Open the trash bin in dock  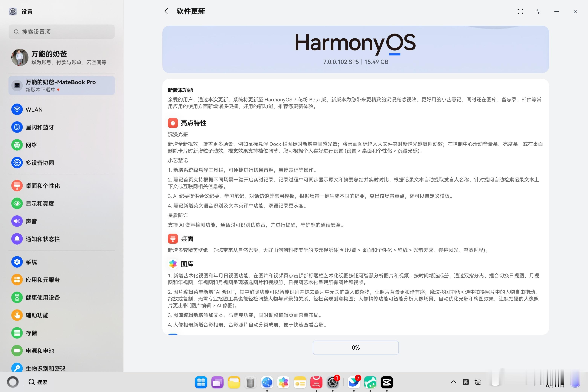point(250,382)
